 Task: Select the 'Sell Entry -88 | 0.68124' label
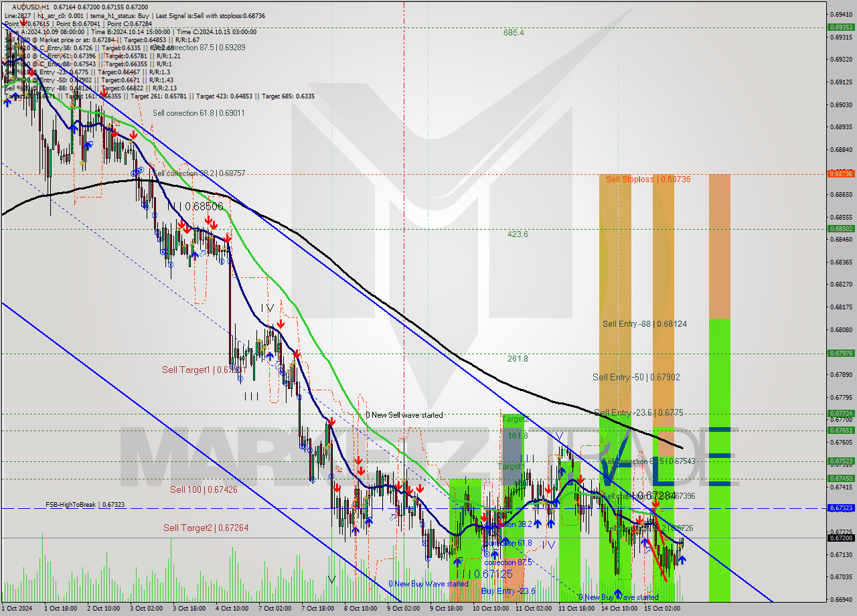point(645,324)
